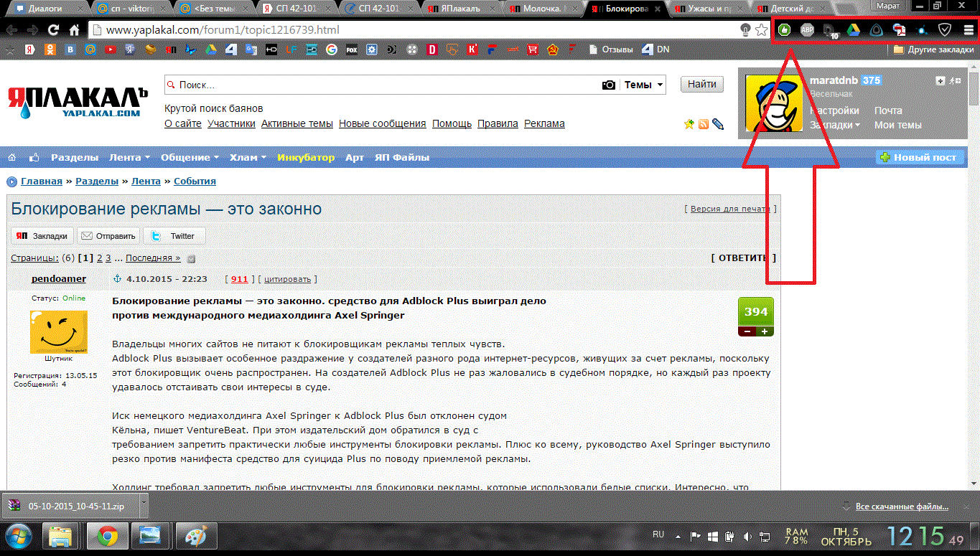Image resolution: width=980 pixels, height=556 pixels.
Task: Open the FOX bookmark icon
Action: click(x=352, y=50)
